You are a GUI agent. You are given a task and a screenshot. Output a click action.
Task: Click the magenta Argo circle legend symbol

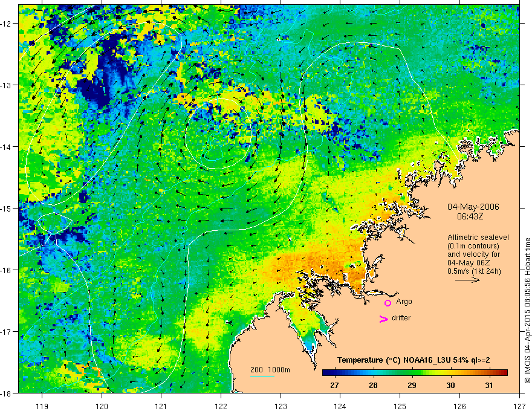(x=388, y=303)
